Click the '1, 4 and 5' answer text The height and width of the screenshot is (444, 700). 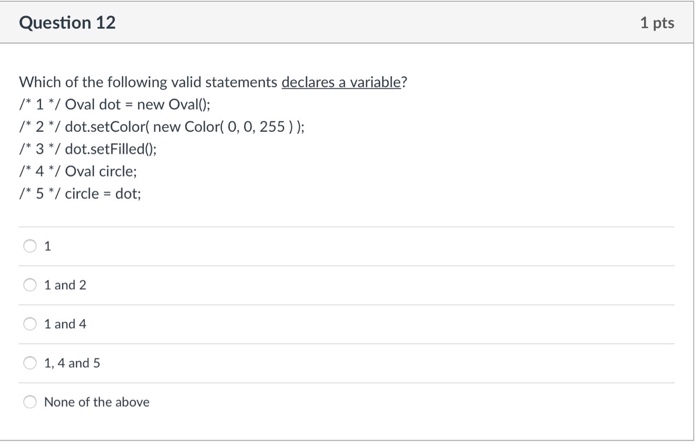72,363
